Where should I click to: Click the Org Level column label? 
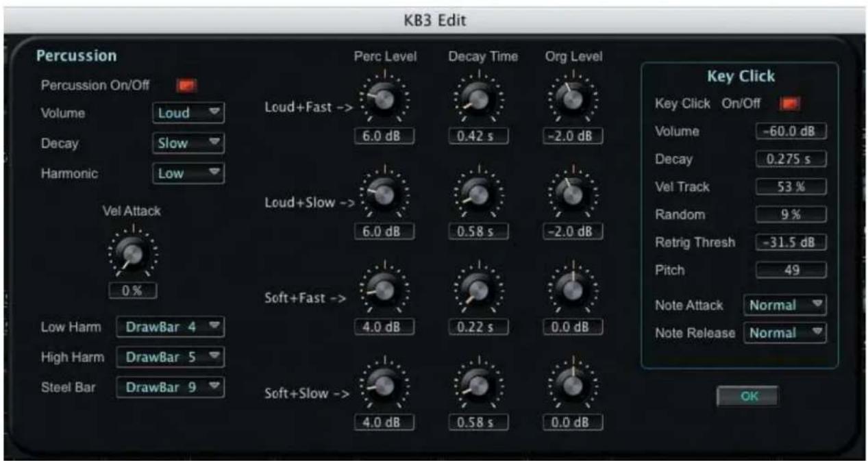pos(573,57)
